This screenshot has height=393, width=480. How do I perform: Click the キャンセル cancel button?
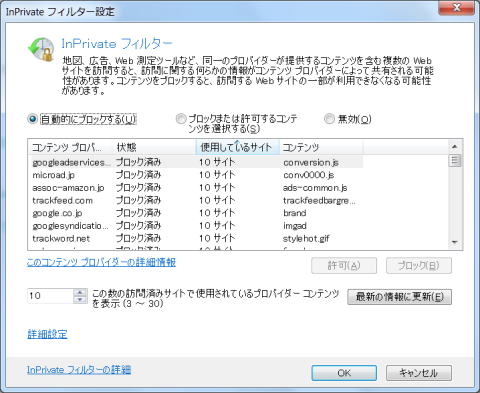(419, 373)
